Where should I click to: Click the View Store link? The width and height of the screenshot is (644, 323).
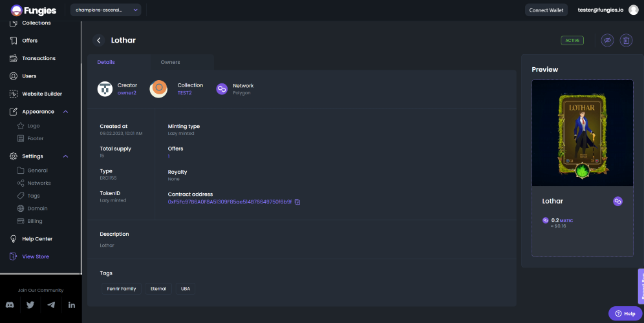click(36, 256)
